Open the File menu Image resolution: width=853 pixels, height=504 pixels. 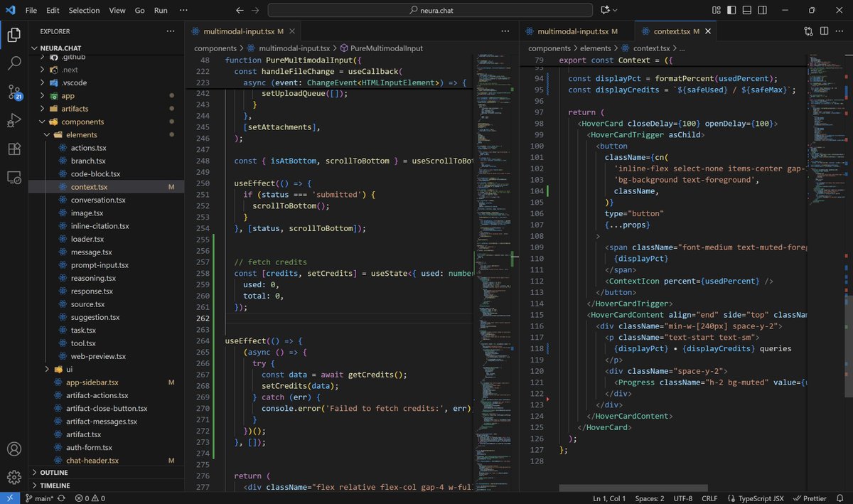click(31, 11)
